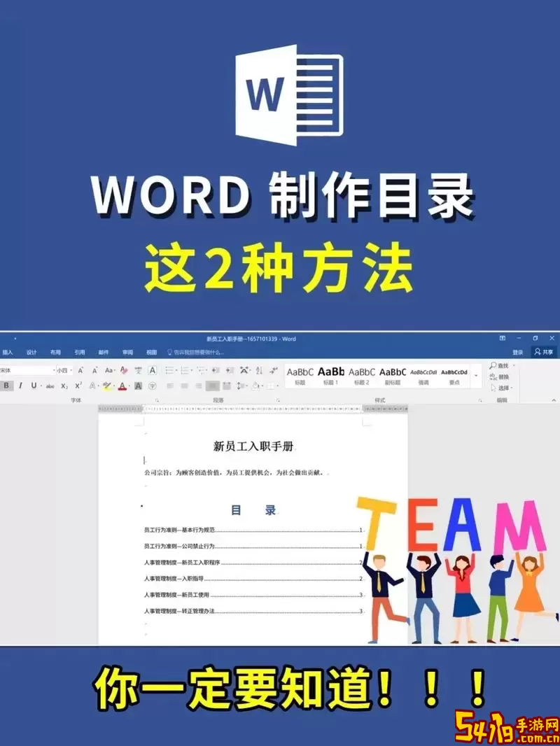Click Grow Font size icon

(x=80, y=371)
